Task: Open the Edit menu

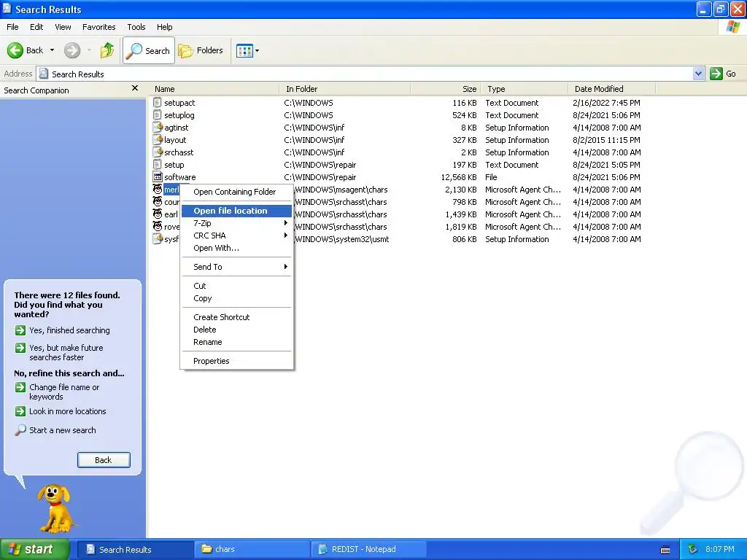Action: (x=36, y=27)
